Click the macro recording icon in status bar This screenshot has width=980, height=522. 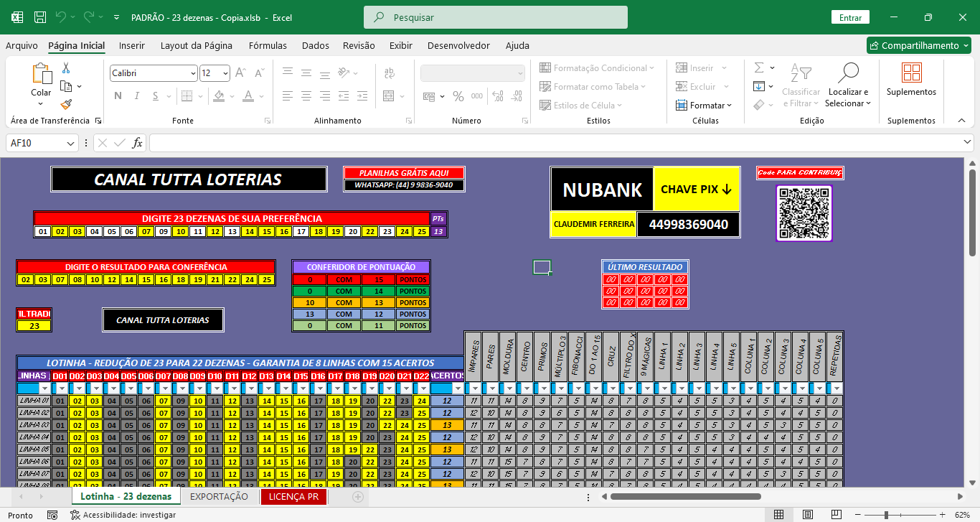coord(52,515)
